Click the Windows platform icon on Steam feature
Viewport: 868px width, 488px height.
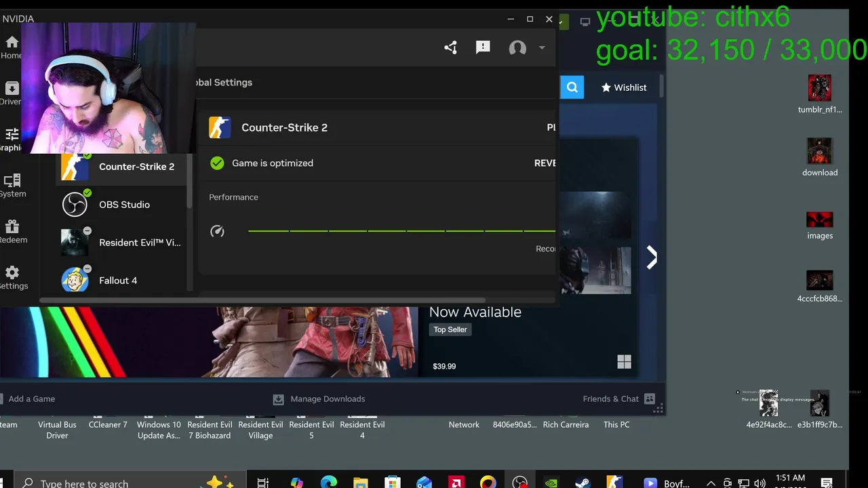tap(624, 362)
